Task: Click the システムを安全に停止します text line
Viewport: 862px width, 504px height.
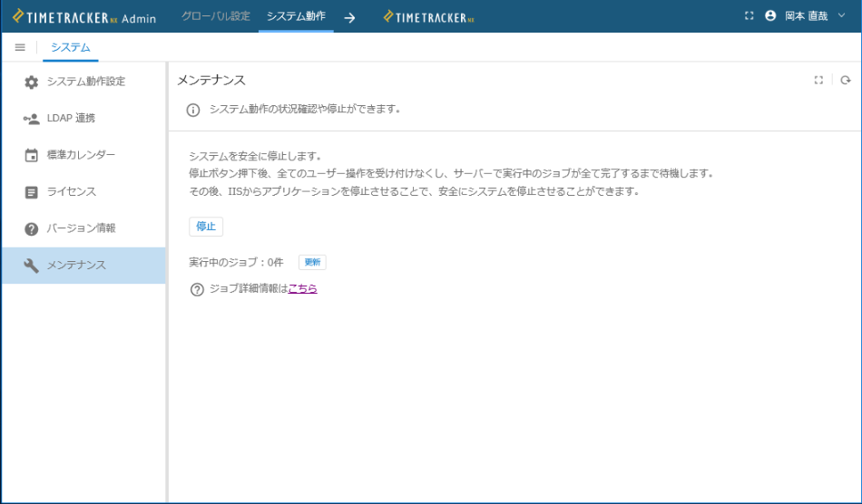Action: [255, 157]
